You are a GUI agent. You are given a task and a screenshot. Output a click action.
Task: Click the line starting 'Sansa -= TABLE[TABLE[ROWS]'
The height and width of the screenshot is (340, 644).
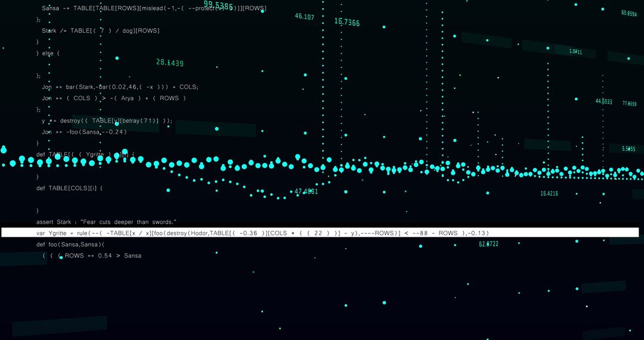point(154,8)
